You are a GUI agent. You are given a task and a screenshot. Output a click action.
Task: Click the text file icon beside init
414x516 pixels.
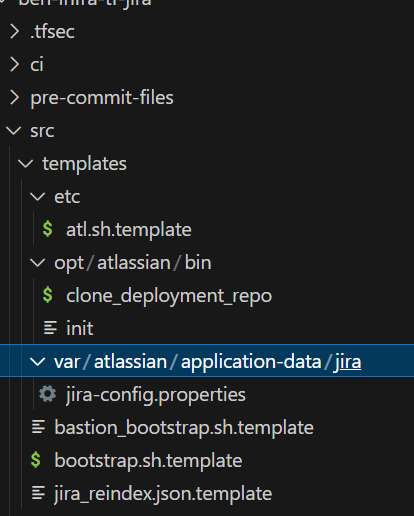[50, 328]
